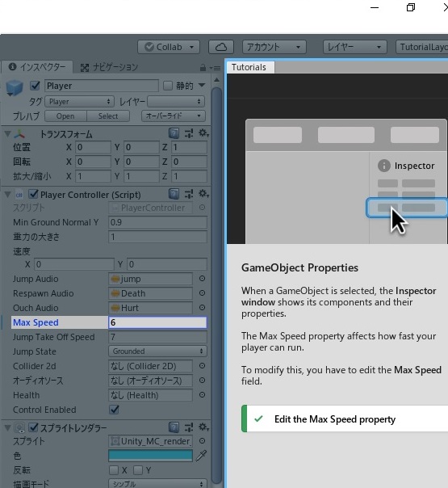Click the prefab Open button
The image size is (448, 488).
65,116
